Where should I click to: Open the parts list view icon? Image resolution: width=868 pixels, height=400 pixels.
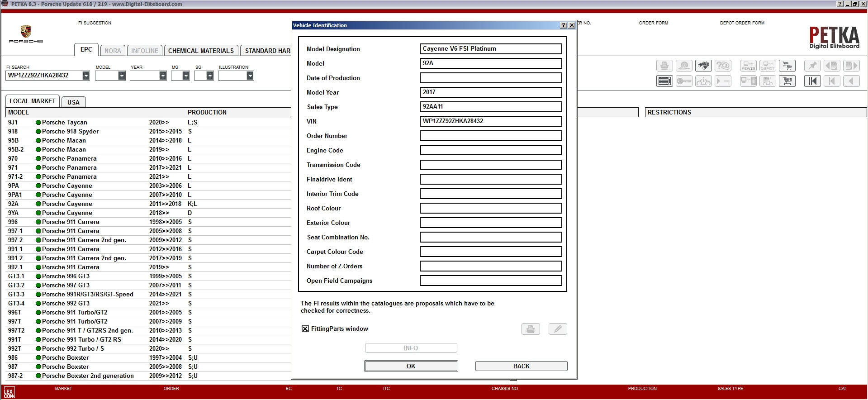tap(664, 81)
